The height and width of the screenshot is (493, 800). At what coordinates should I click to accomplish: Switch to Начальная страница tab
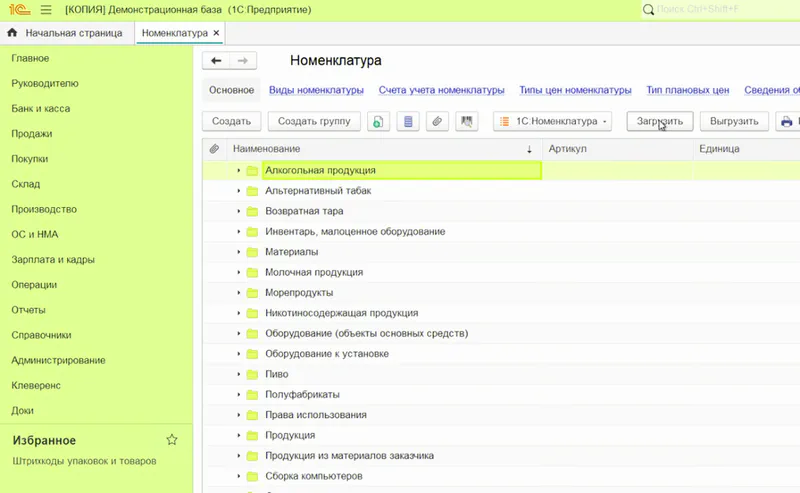pos(66,33)
